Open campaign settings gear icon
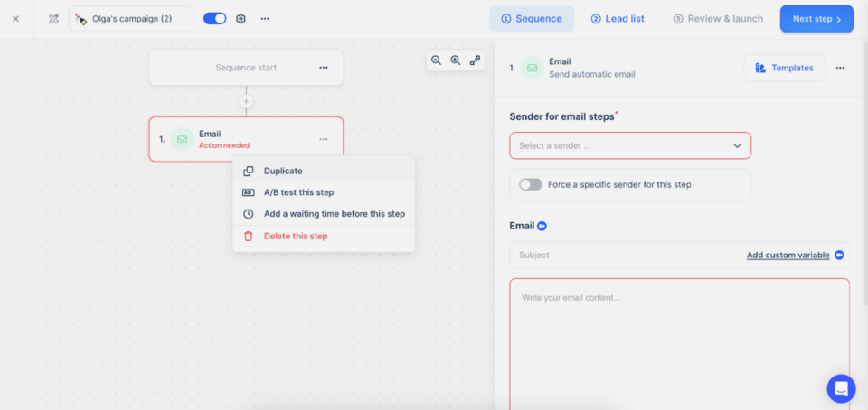The image size is (868, 410). pyautogui.click(x=241, y=19)
